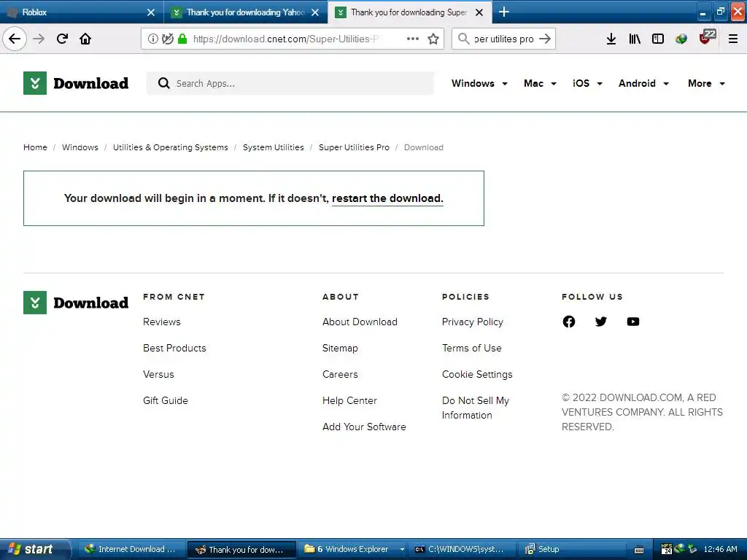Screen dimensions: 747x560
Task: Open the downloads arrow panel
Action: [x=611, y=39]
